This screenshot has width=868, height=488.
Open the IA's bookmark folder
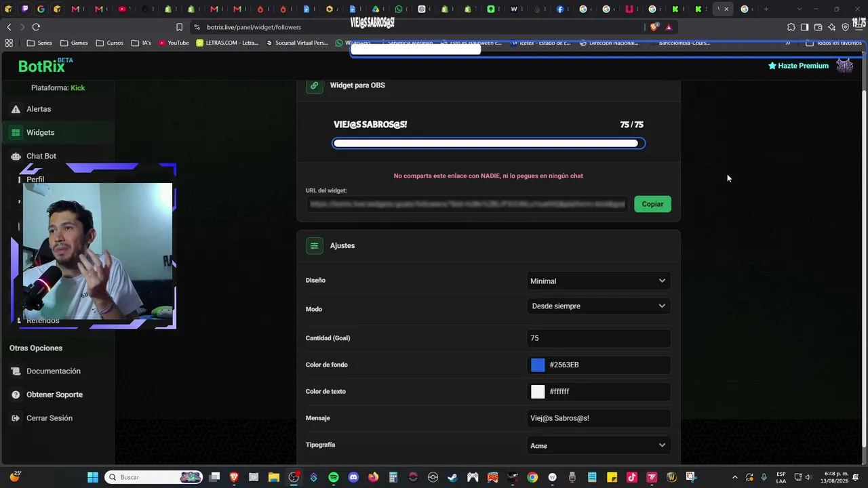pos(141,43)
